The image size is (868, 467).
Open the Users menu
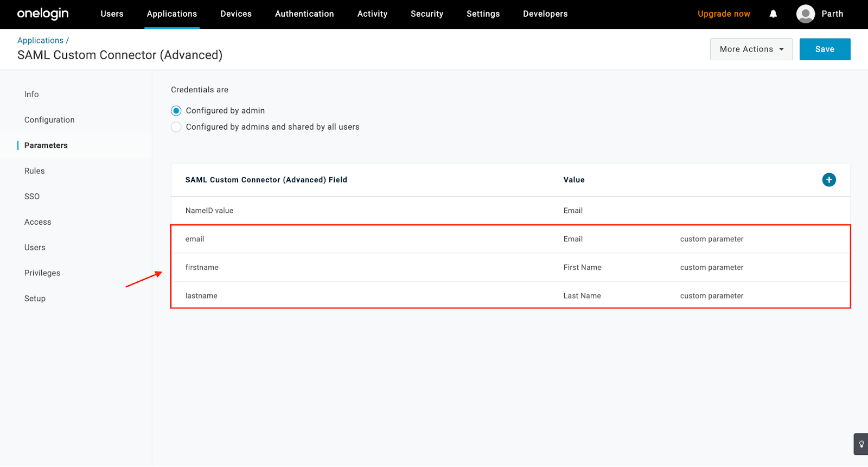click(112, 14)
